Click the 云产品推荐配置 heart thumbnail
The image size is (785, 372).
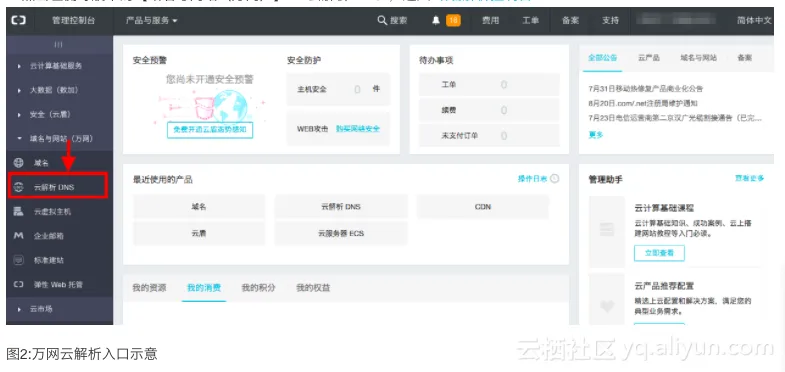tap(607, 299)
